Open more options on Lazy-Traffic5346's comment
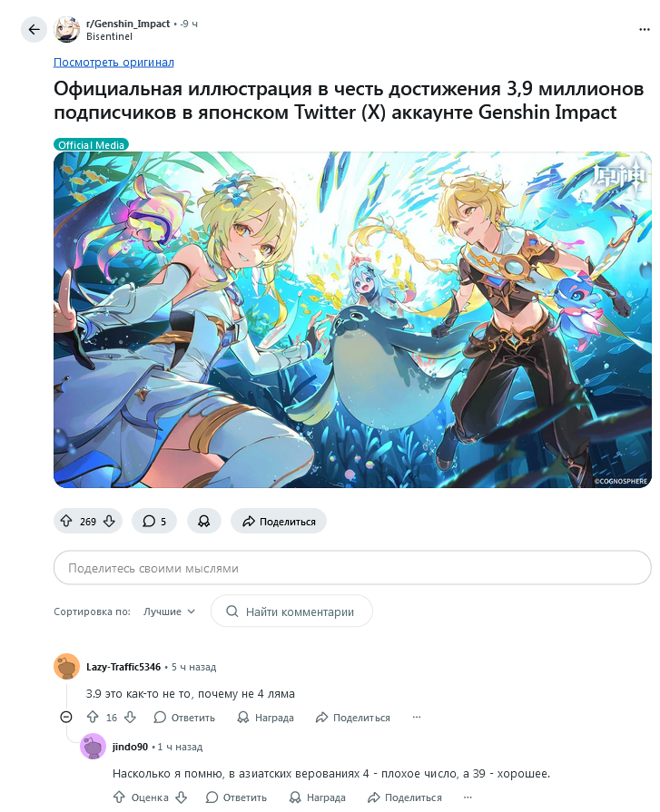 pyautogui.click(x=417, y=718)
